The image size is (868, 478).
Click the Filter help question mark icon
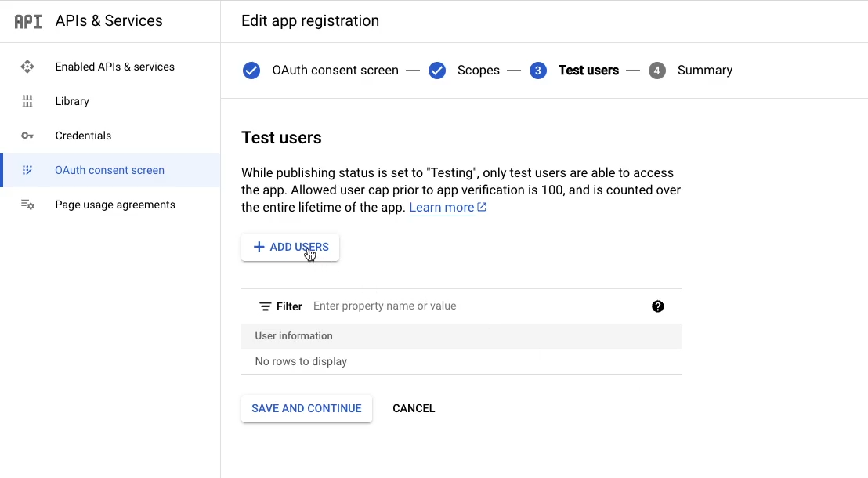657,306
